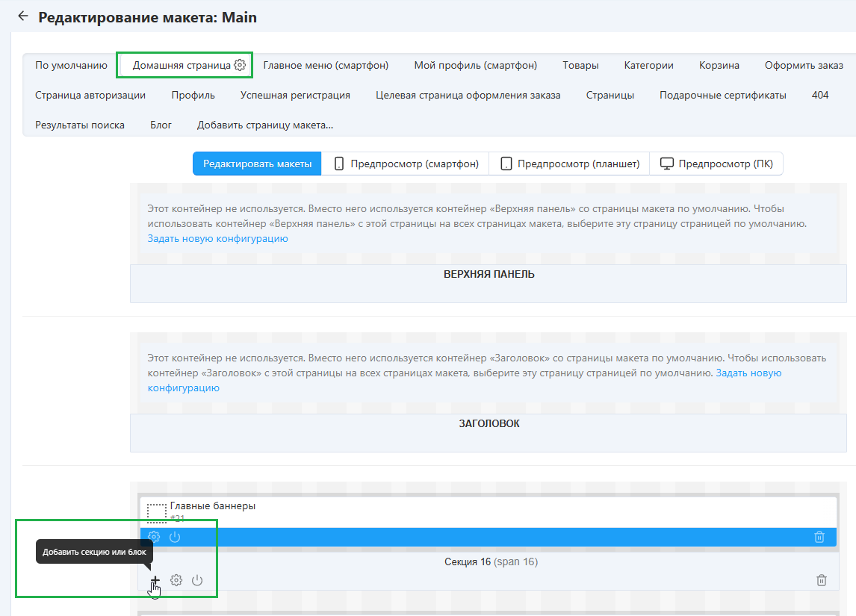Delete Секция 16 with trash icon
Image resolution: width=856 pixels, height=616 pixels.
click(822, 580)
